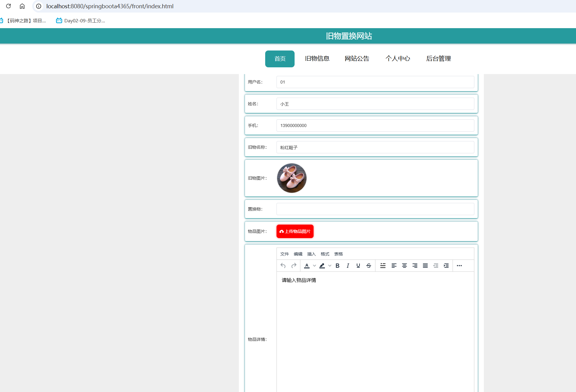The image size is (576, 392).
Task: Toggle italic formatting in the editor
Action: pyautogui.click(x=348, y=266)
